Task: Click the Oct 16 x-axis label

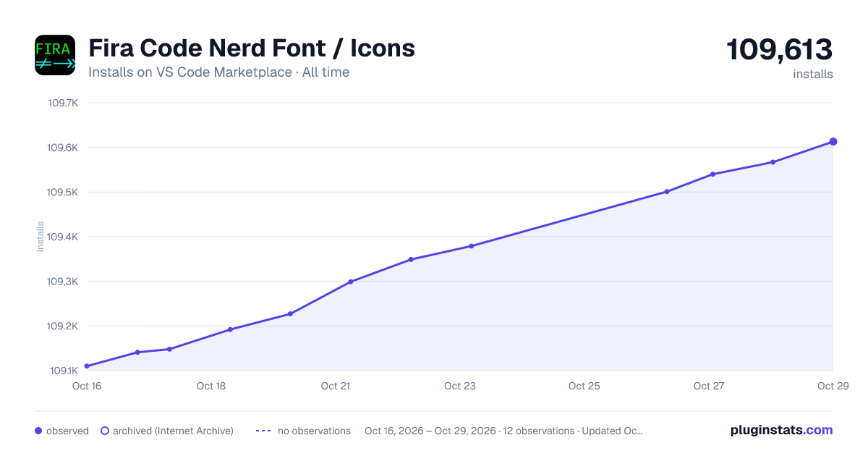Action: 87,386
